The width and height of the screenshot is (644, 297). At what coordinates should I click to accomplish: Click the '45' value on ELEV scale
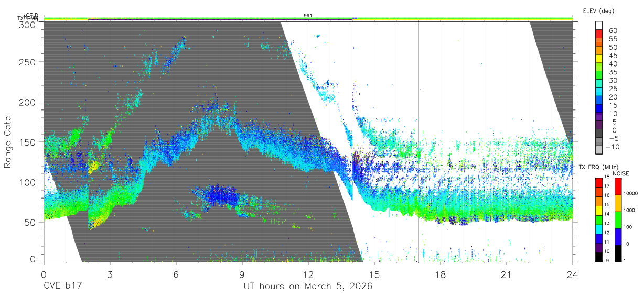613,56
